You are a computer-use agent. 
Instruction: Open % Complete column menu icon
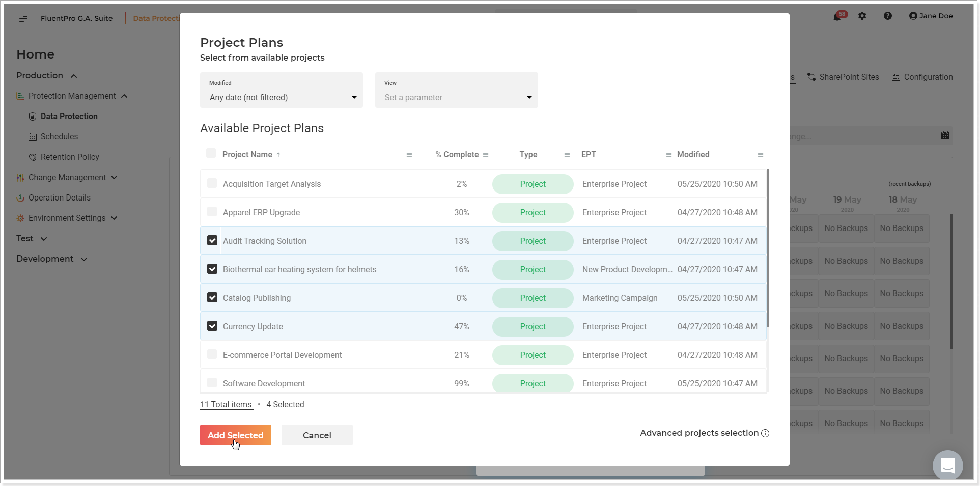pyautogui.click(x=486, y=155)
